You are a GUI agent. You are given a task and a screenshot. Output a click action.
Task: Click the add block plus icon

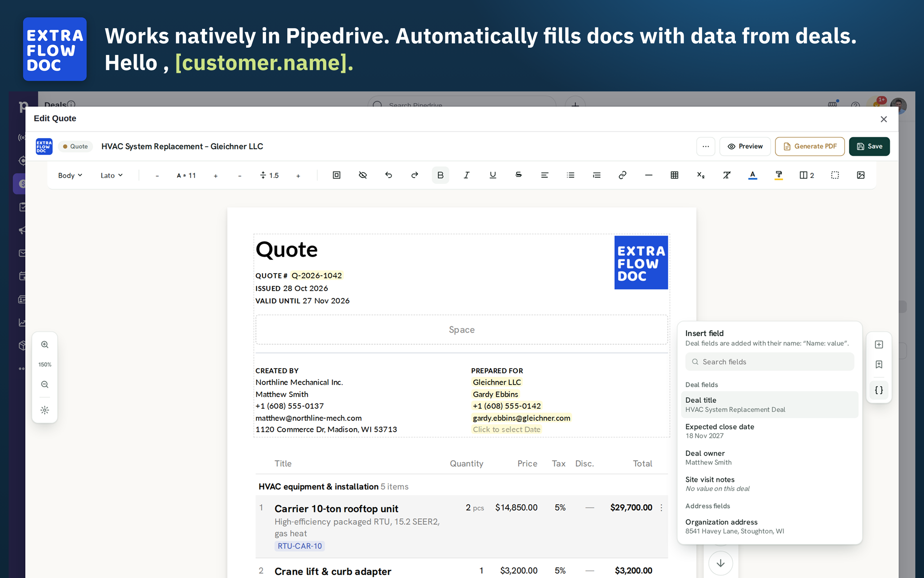click(x=879, y=344)
